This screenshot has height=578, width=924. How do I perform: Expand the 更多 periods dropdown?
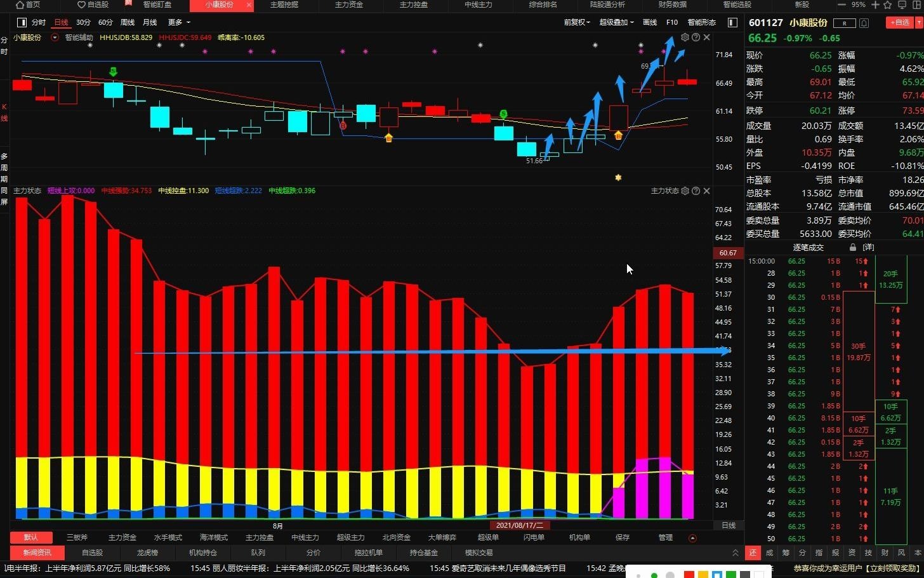click(179, 22)
